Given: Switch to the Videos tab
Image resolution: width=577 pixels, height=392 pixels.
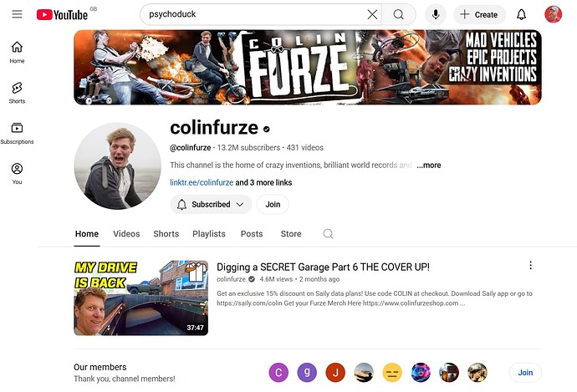Looking at the screenshot, I should coord(126,234).
